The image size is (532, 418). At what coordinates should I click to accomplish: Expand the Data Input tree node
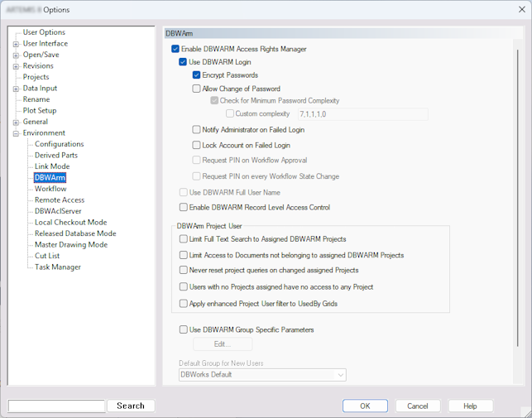click(x=16, y=89)
